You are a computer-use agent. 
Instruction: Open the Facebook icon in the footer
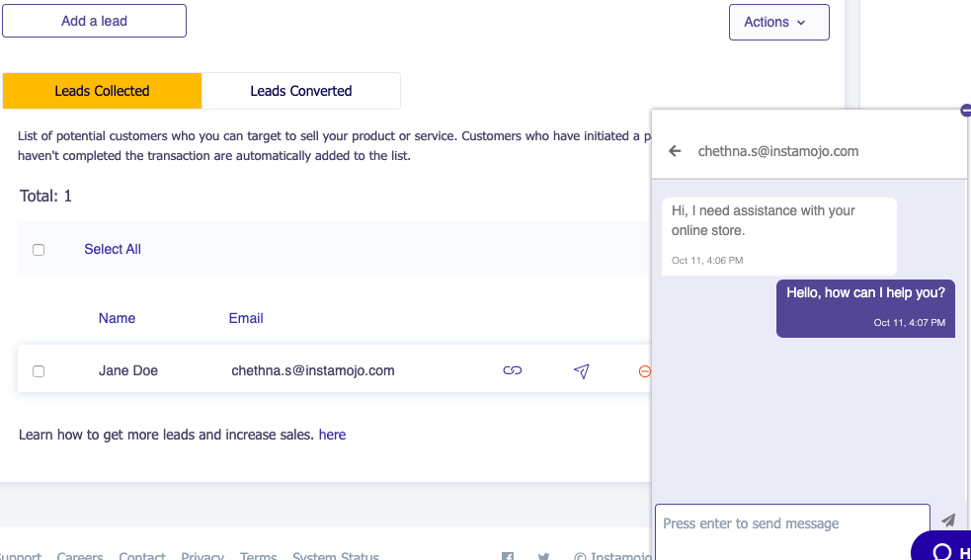[508, 557]
